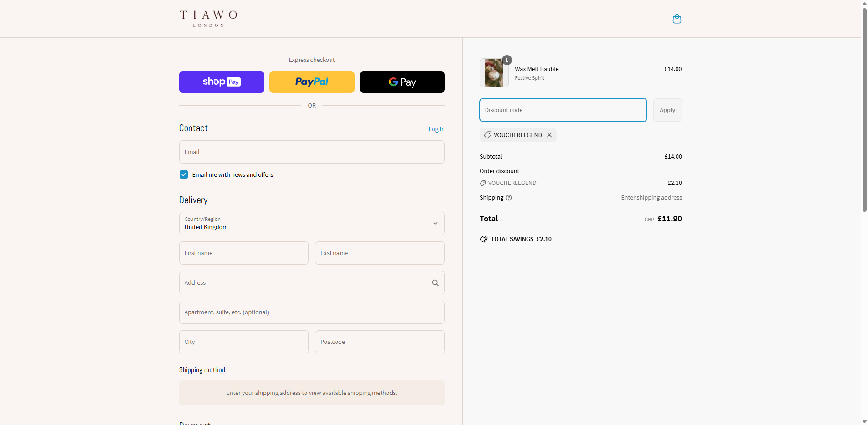Click the Apartment, suite optional field

[x=312, y=312]
